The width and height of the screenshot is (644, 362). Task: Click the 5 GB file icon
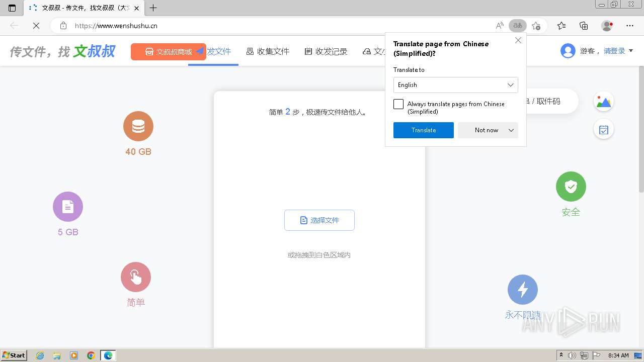68,207
